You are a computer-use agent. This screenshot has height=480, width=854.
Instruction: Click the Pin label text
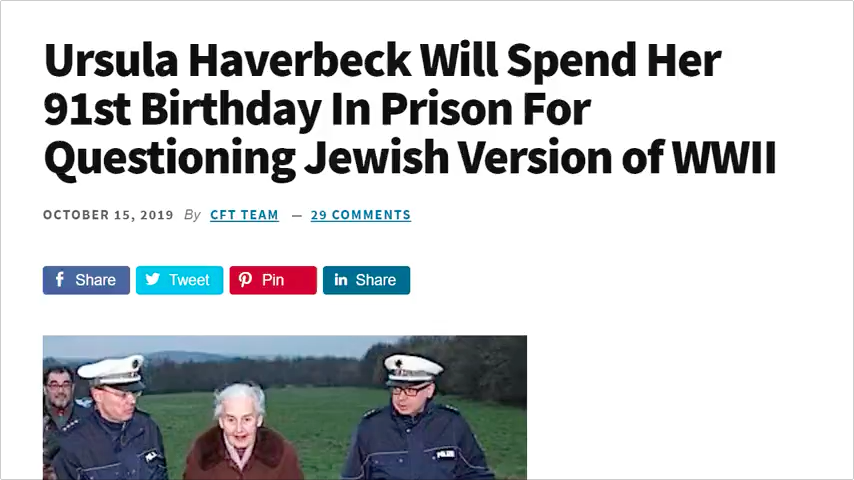pyautogui.click(x=273, y=280)
